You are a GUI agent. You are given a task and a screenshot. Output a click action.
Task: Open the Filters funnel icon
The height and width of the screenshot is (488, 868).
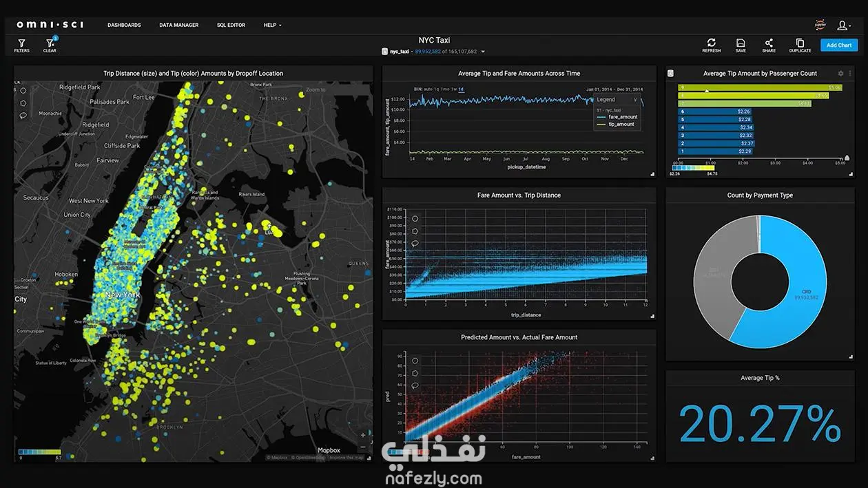[x=21, y=45]
